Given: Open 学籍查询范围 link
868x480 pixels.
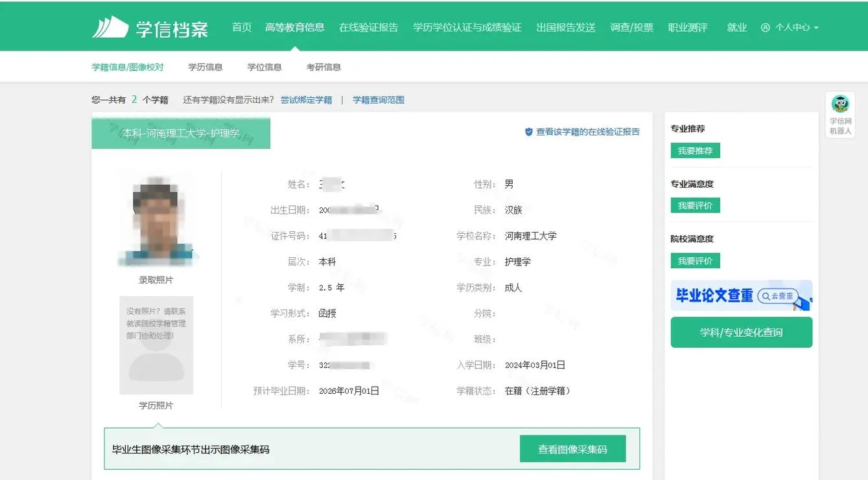Looking at the screenshot, I should (x=379, y=100).
